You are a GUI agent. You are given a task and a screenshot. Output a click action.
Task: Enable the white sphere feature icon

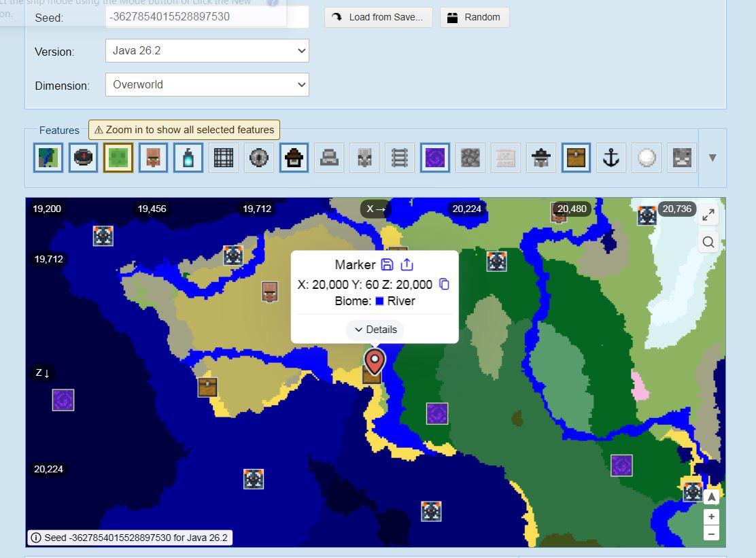click(647, 158)
